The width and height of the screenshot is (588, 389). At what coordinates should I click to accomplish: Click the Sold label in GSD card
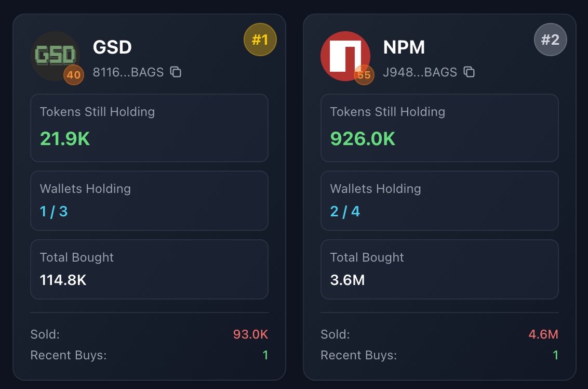[45, 334]
